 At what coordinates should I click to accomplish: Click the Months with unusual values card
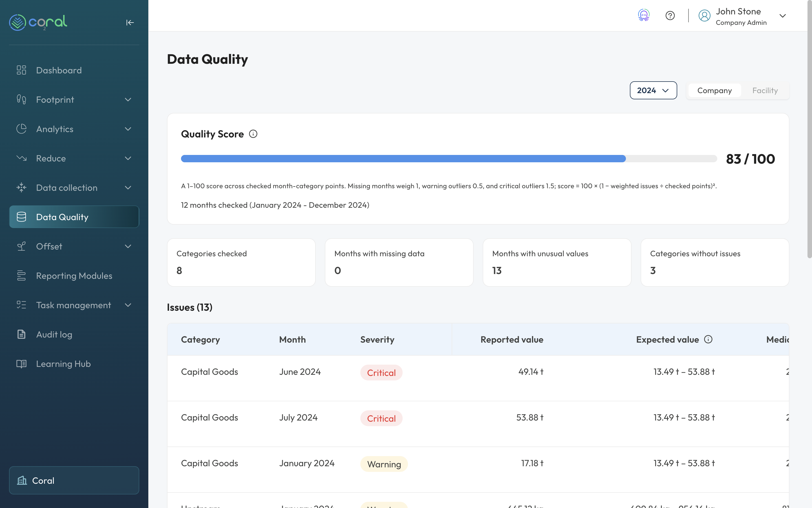tap(557, 262)
